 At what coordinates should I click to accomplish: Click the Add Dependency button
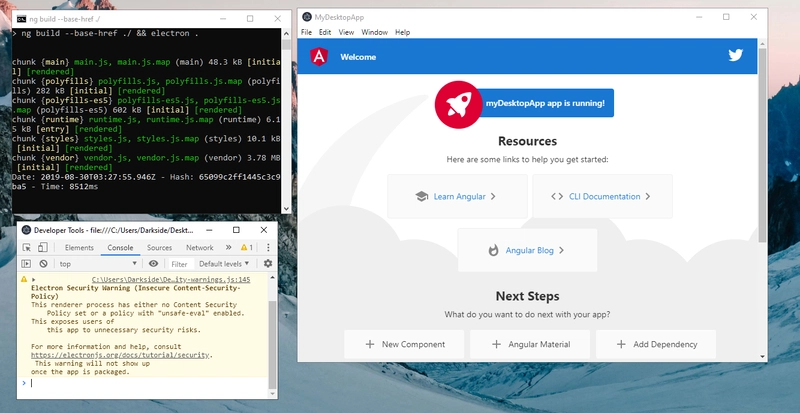pyautogui.click(x=656, y=344)
